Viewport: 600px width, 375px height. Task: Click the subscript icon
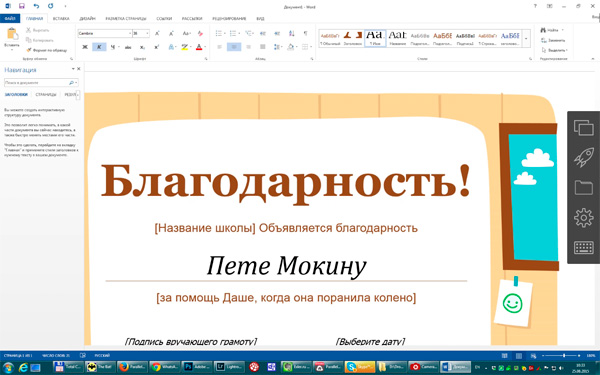tap(142, 47)
